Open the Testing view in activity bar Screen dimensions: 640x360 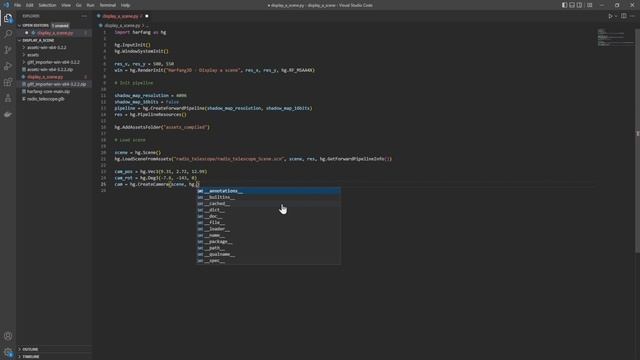[8, 98]
